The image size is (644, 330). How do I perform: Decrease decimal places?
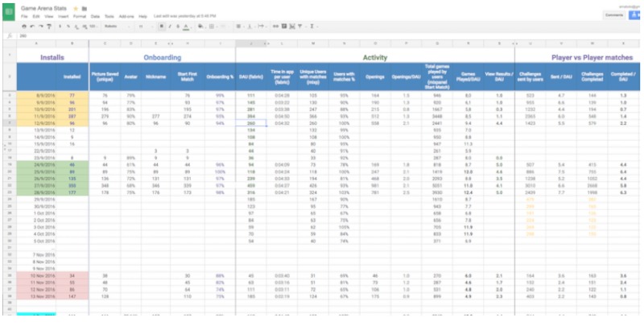pos(76,27)
